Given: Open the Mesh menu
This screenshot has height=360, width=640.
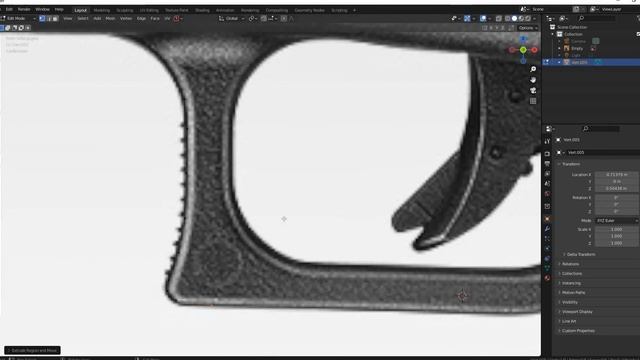Looking at the screenshot, I should 110,18.
